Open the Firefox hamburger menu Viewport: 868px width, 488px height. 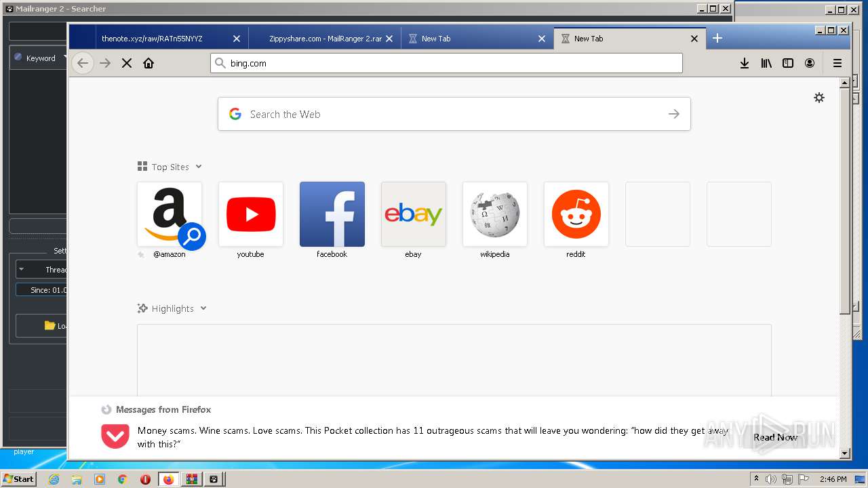(837, 63)
